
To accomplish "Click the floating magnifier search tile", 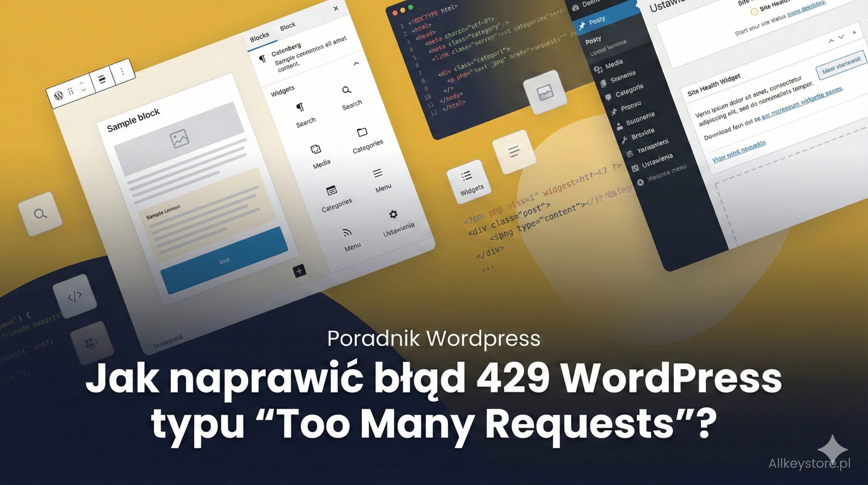I will coord(40,214).
